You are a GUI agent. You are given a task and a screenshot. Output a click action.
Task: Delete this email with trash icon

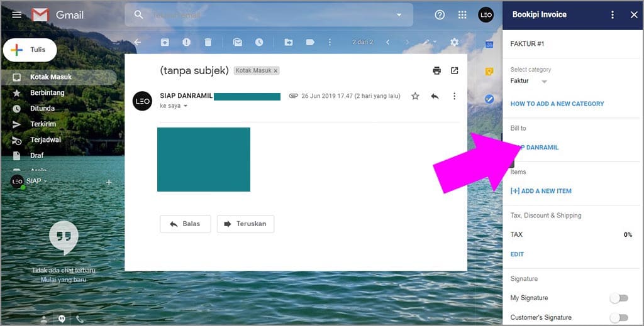[208, 42]
